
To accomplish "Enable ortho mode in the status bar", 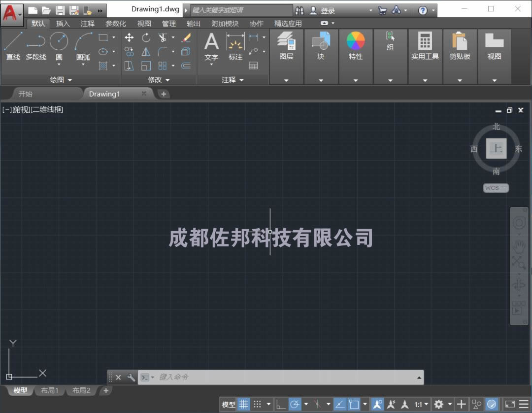I will tap(281, 404).
